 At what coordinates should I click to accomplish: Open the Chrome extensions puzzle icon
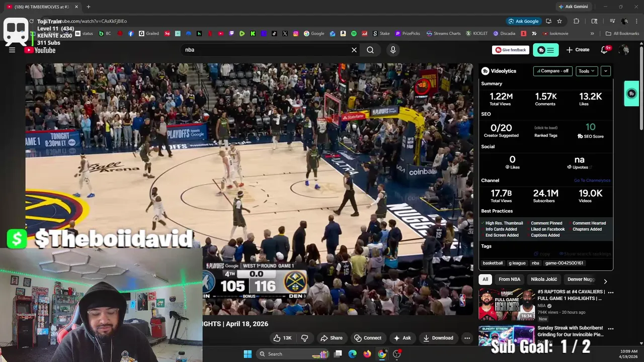click(577, 21)
